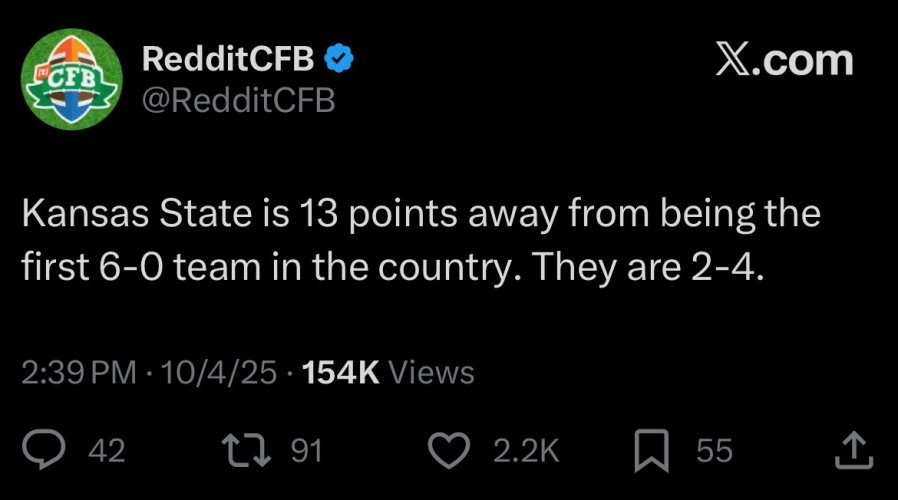View the 154K Views analytics
The width and height of the screenshot is (898, 500).
coord(388,373)
